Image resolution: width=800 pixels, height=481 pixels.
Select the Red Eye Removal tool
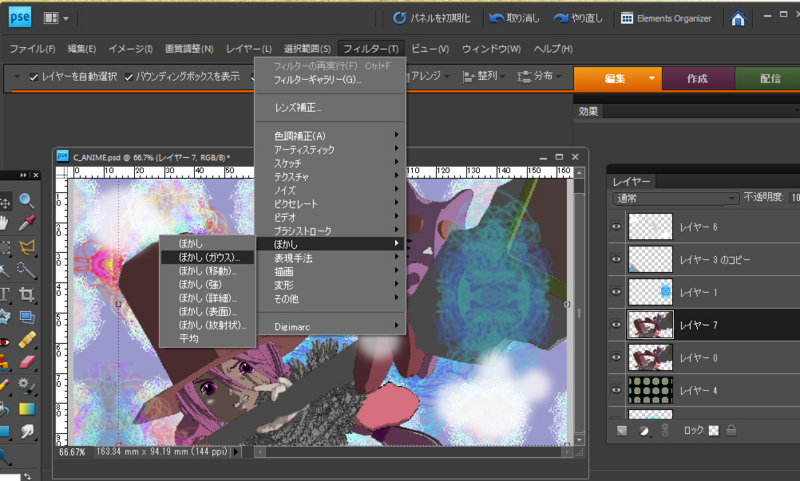5,341
